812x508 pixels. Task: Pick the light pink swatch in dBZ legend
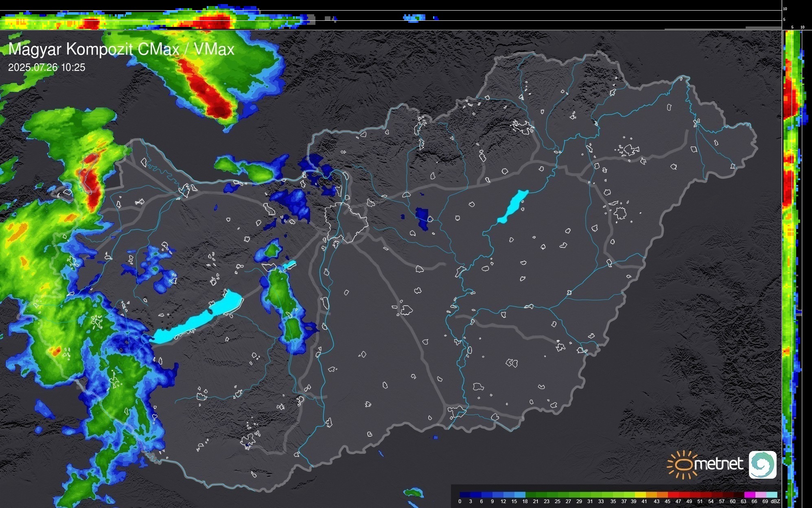click(760, 495)
